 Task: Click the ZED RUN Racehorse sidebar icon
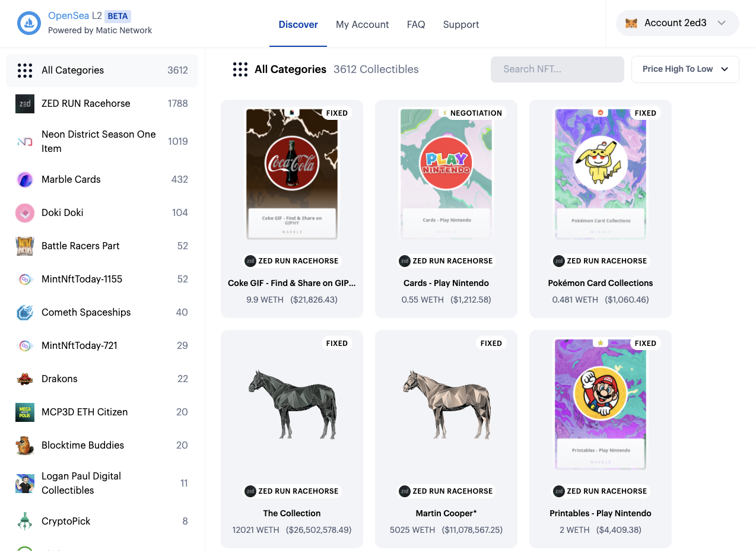point(25,103)
